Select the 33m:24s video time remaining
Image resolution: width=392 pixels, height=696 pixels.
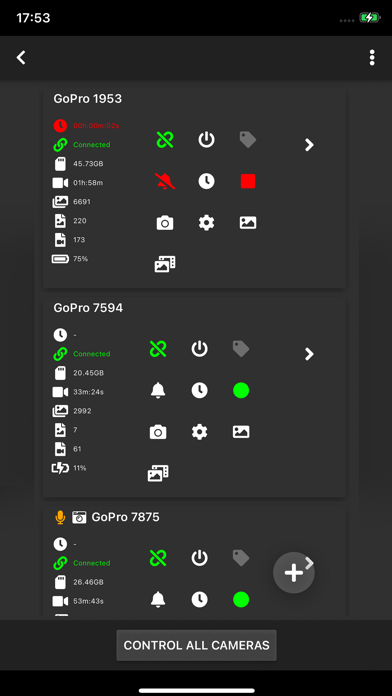tap(88, 392)
